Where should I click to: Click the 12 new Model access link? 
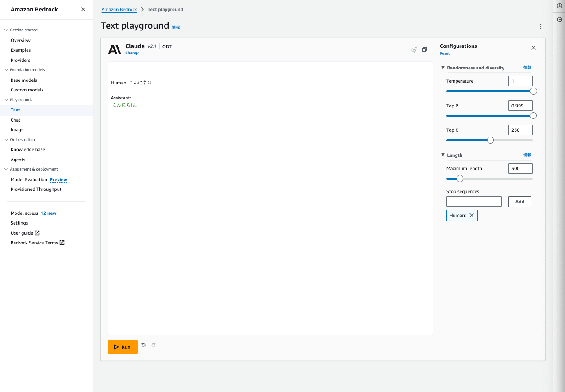click(49, 213)
